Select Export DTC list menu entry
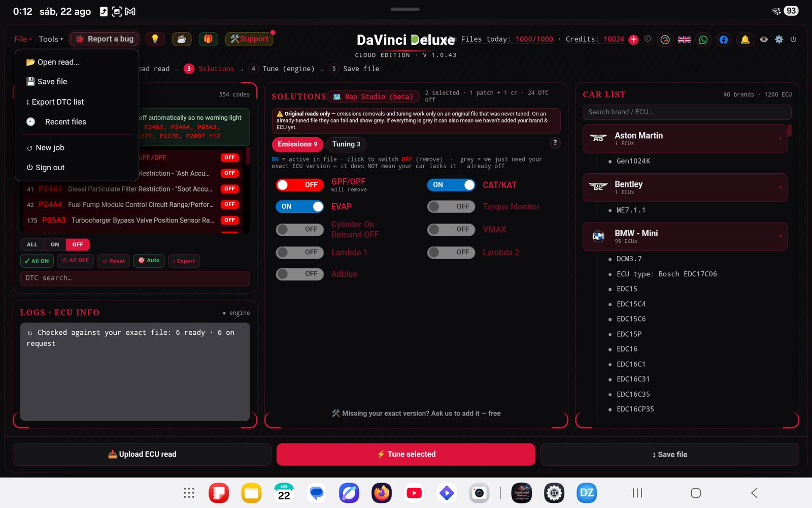Image resolution: width=812 pixels, height=508 pixels. pos(77,102)
